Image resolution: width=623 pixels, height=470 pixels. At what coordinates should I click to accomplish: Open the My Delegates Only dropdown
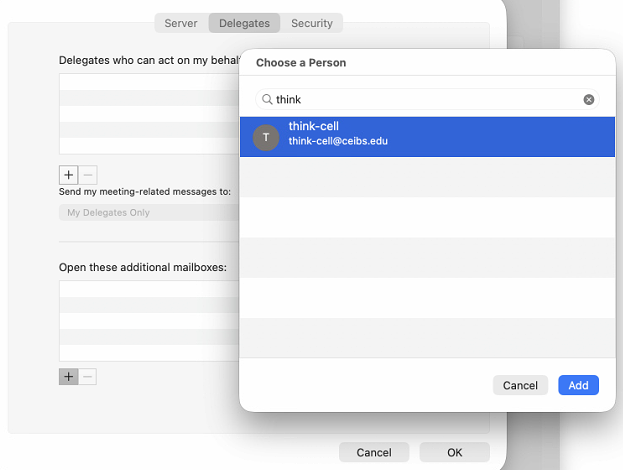pos(147,213)
